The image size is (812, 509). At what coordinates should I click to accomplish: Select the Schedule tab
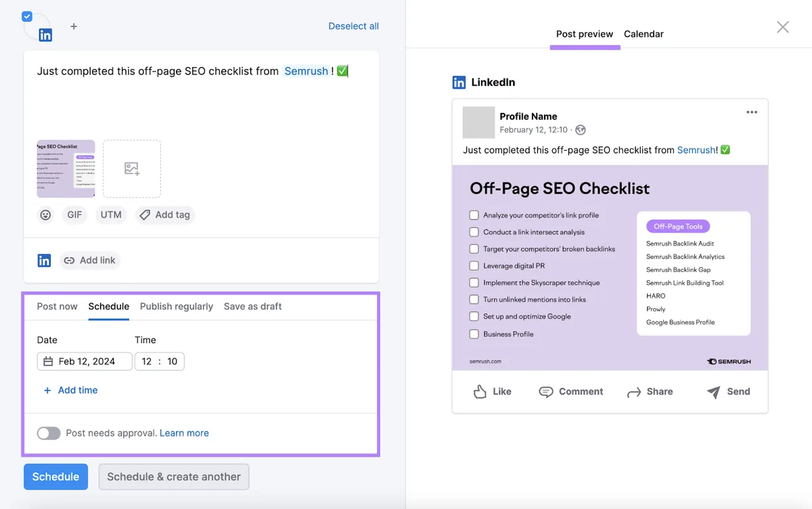pyautogui.click(x=109, y=307)
